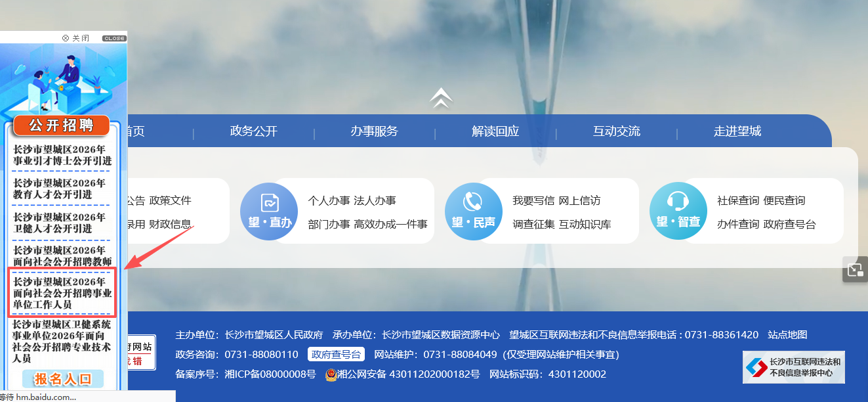Open the 湘公网安备 43011202000182号 link
Image resolution: width=868 pixels, height=402 pixels.
coord(409,374)
